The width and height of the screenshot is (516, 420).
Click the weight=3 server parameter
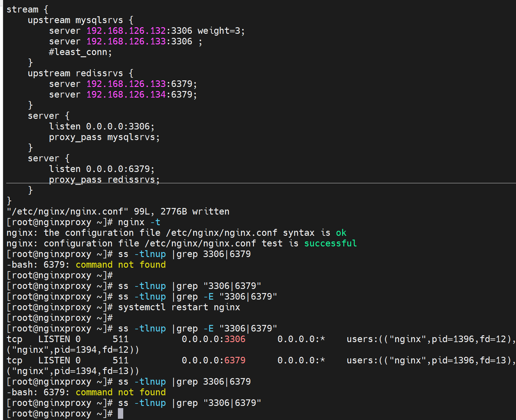pyautogui.click(x=221, y=31)
